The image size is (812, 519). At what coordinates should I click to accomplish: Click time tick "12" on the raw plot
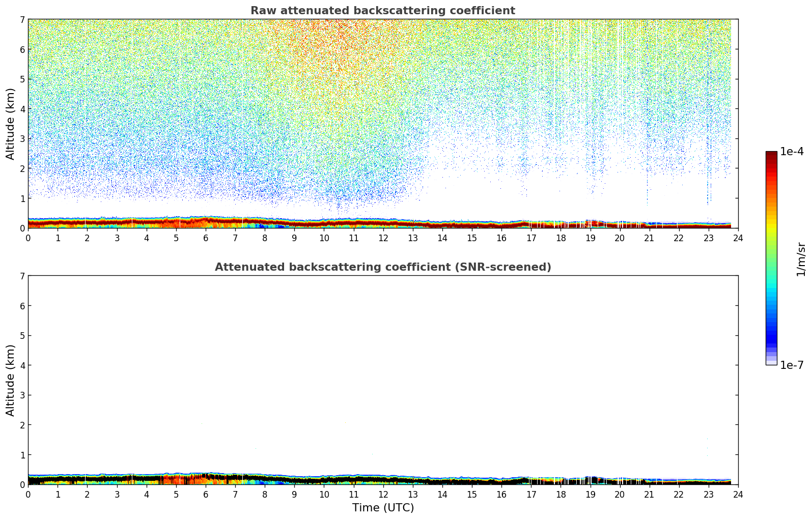383,238
